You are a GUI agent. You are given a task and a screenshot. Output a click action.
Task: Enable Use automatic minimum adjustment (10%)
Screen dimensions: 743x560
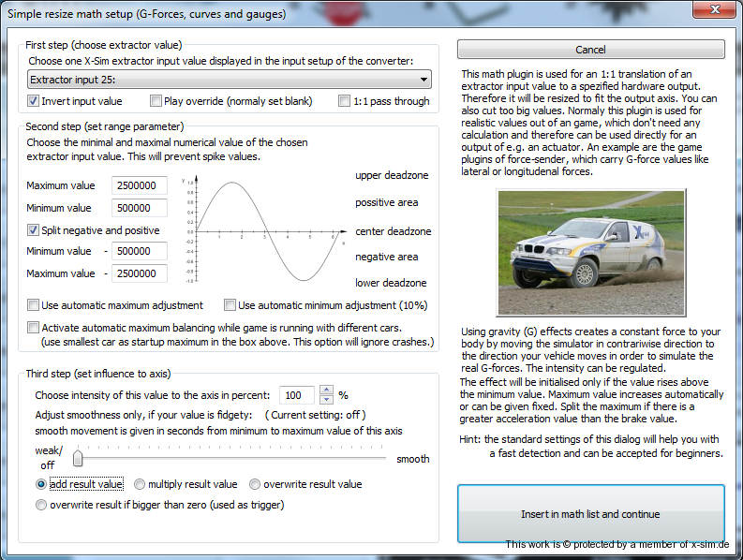click(230, 305)
